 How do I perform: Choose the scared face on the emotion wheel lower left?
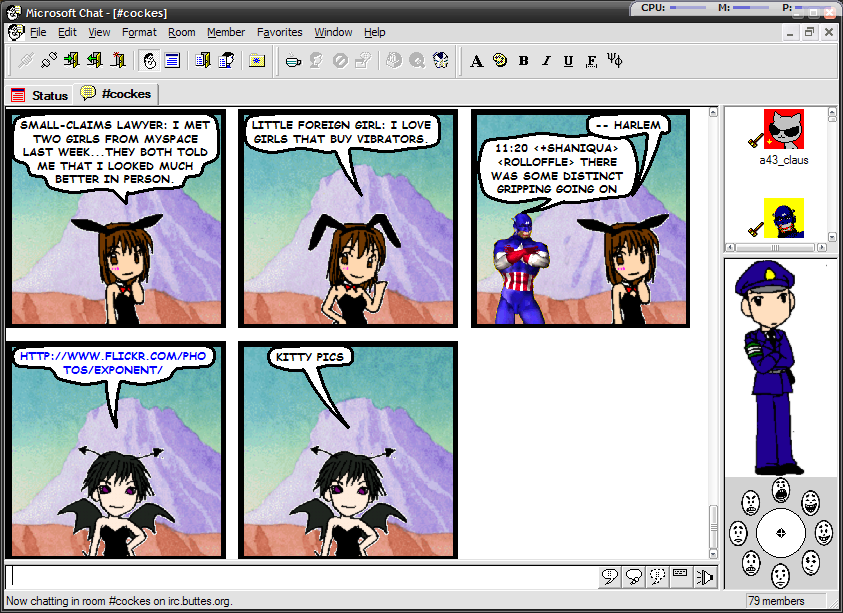point(751,563)
